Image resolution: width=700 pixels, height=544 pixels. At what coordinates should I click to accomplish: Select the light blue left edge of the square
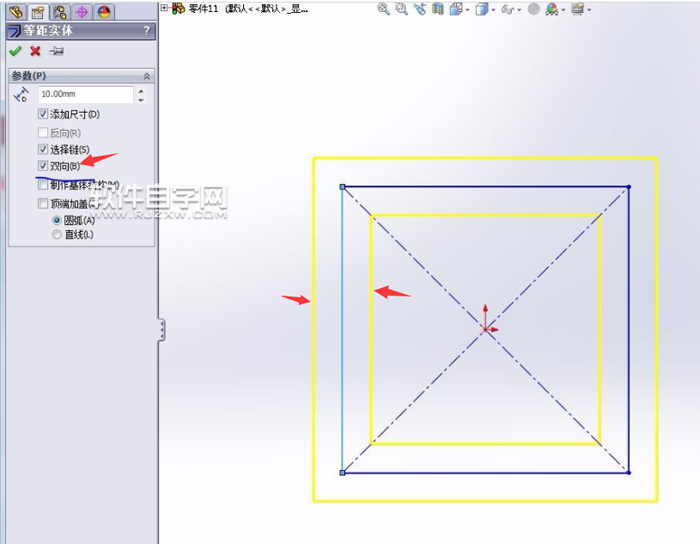(x=342, y=330)
